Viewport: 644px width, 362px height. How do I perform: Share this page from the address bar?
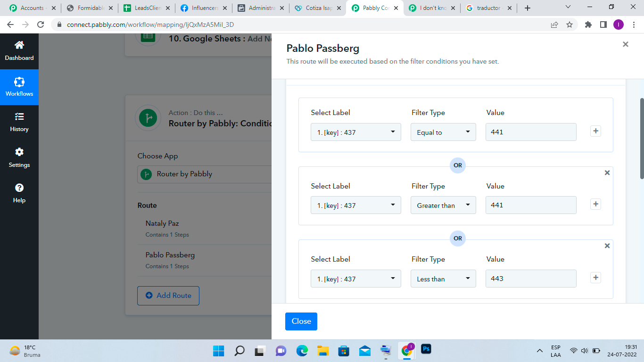pyautogui.click(x=554, y=25)
